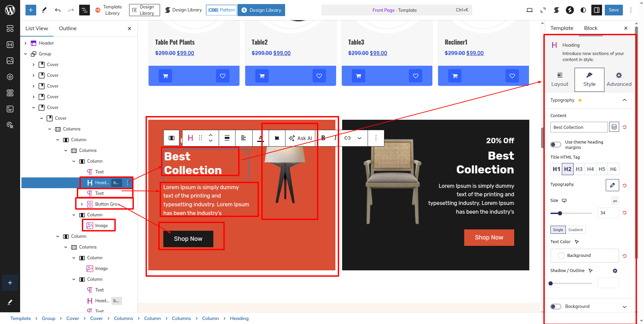Open the Layout tab
The image size is (644, 324).
tap(560, 80)
